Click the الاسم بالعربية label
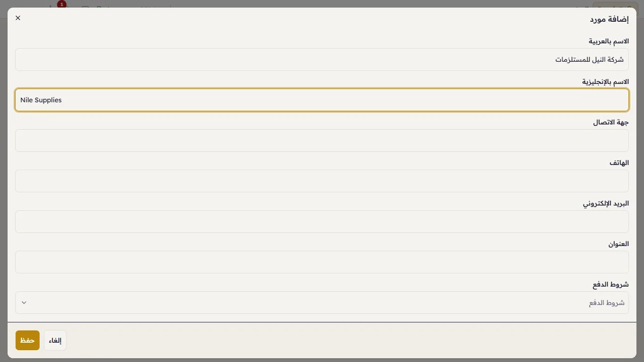The image size is (644, 362). pos(609,41)
